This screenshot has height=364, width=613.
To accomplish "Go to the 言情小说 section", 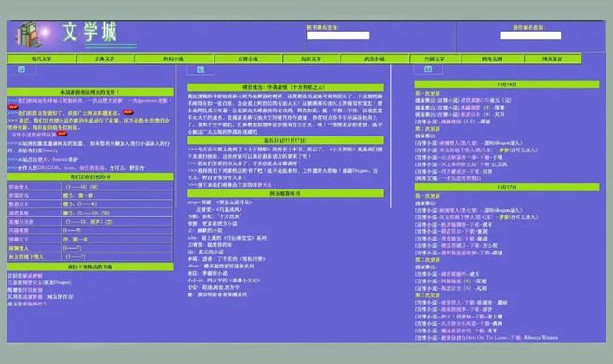I will pos(248,59).
